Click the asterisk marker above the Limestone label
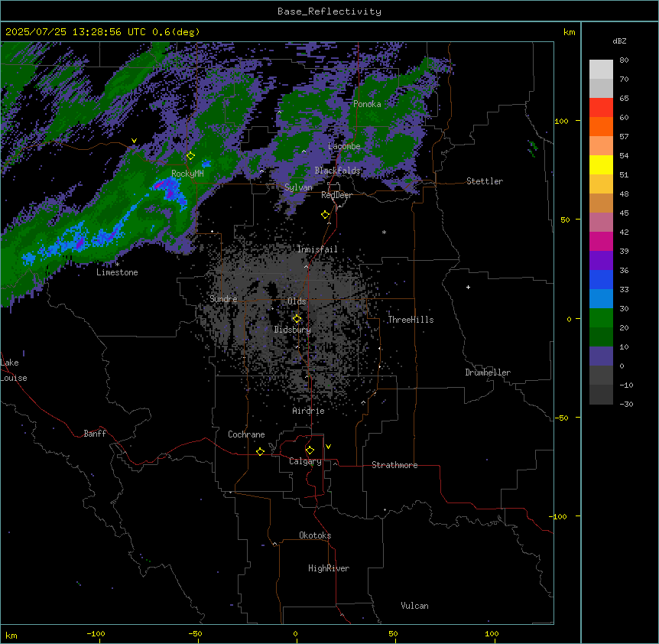 point(117,264)
